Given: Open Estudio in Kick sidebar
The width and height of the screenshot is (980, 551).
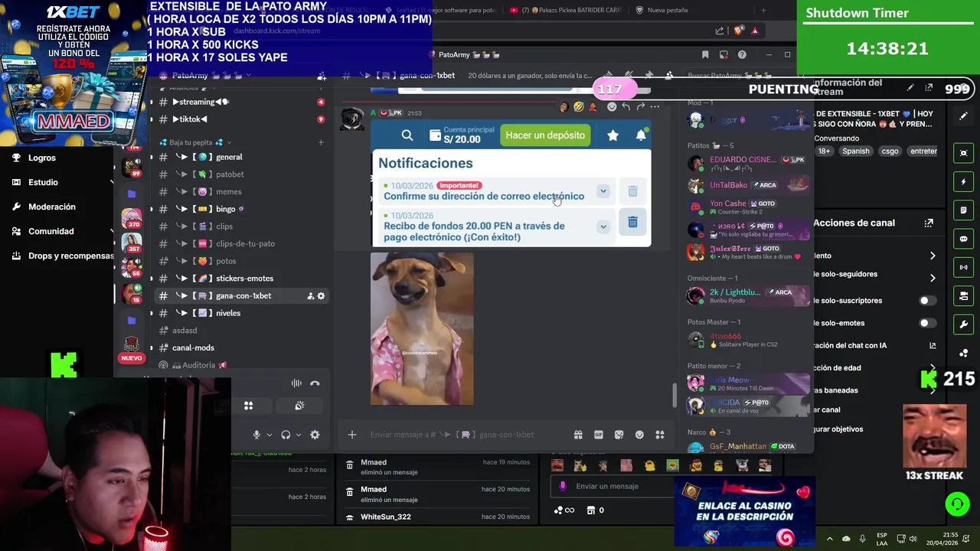Looking at the screenshot, I should tap(43, 182).
